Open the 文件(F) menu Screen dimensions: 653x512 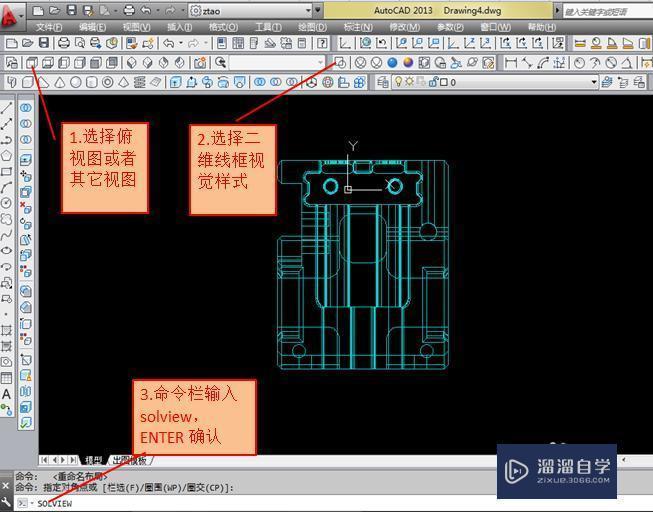tap(49, 27)
